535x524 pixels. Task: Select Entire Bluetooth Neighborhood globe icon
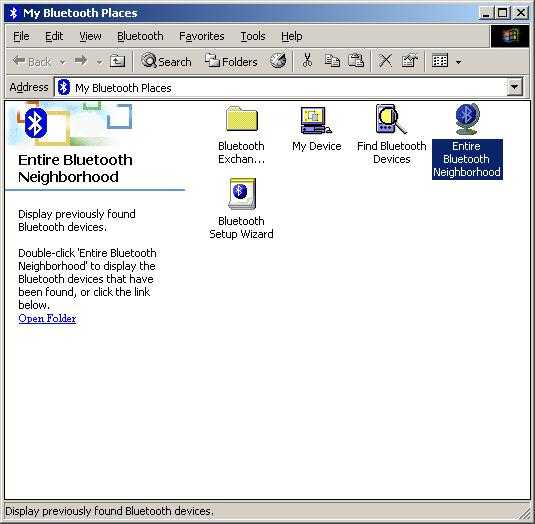[x=467, y=119]
